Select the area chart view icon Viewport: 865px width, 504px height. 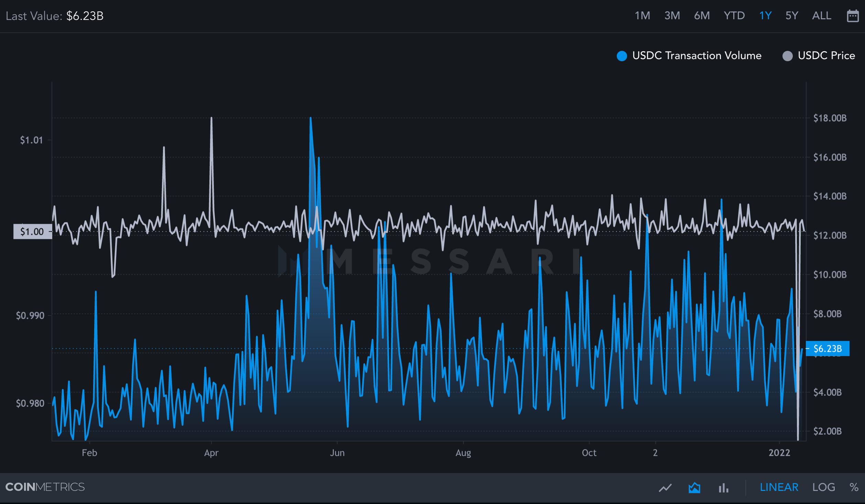click(694, 487)
